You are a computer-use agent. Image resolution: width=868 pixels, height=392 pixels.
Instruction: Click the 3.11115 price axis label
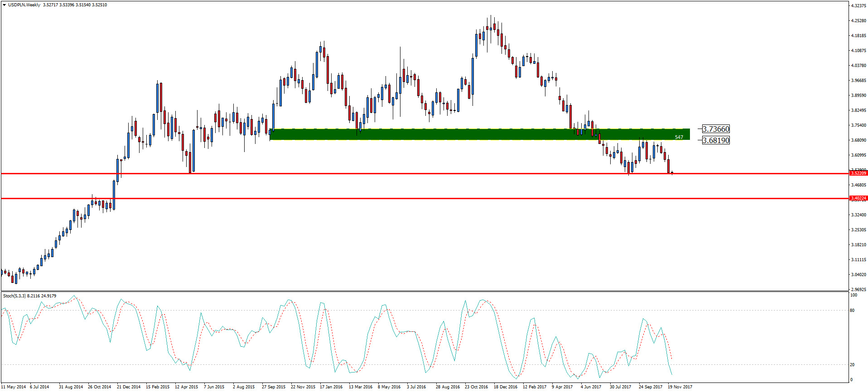coord(858,260)
